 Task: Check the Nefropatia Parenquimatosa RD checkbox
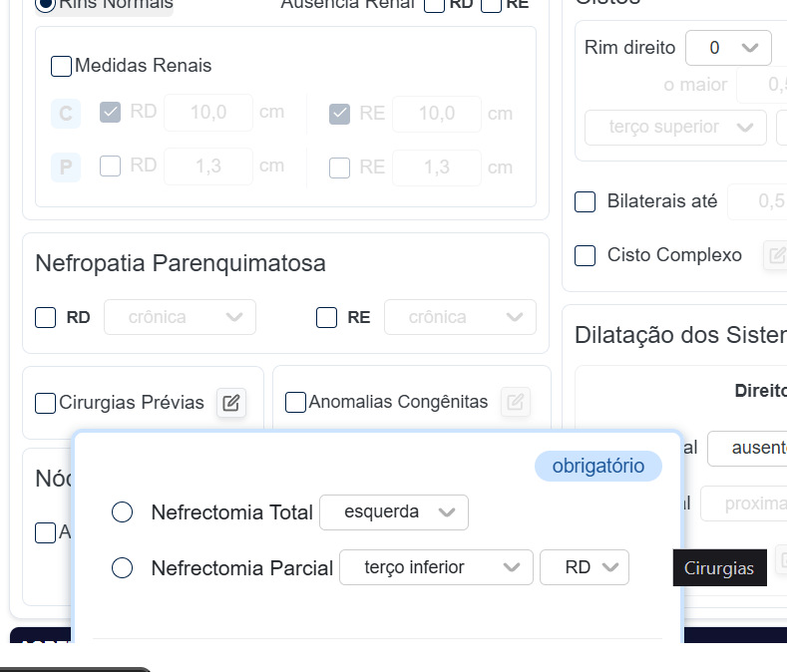[x=46, y=317]
